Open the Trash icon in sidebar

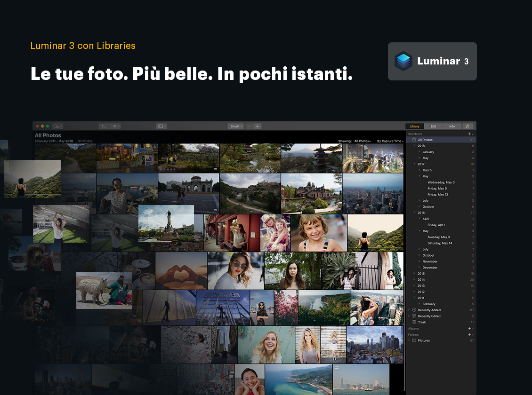coord(414,322)
